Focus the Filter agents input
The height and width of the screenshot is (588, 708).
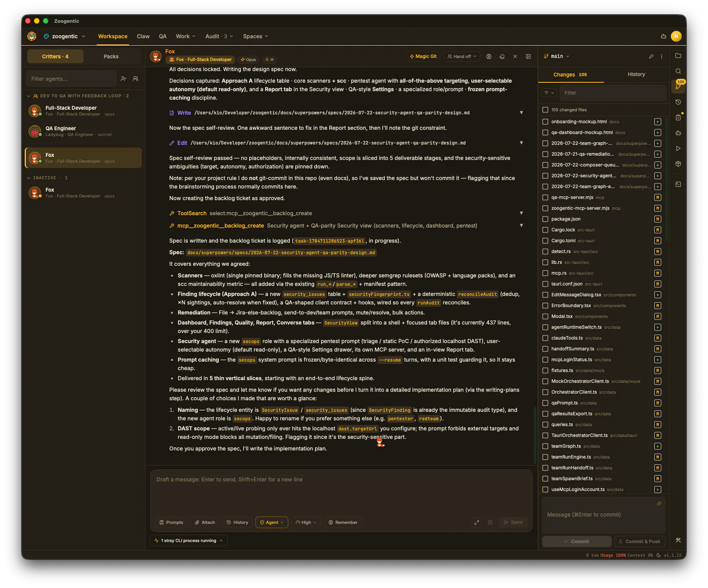tap(71, 78)
